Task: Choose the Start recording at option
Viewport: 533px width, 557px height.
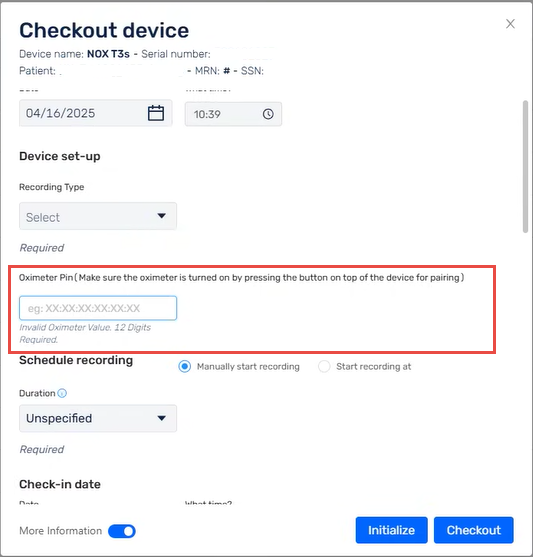Action: 324,366
